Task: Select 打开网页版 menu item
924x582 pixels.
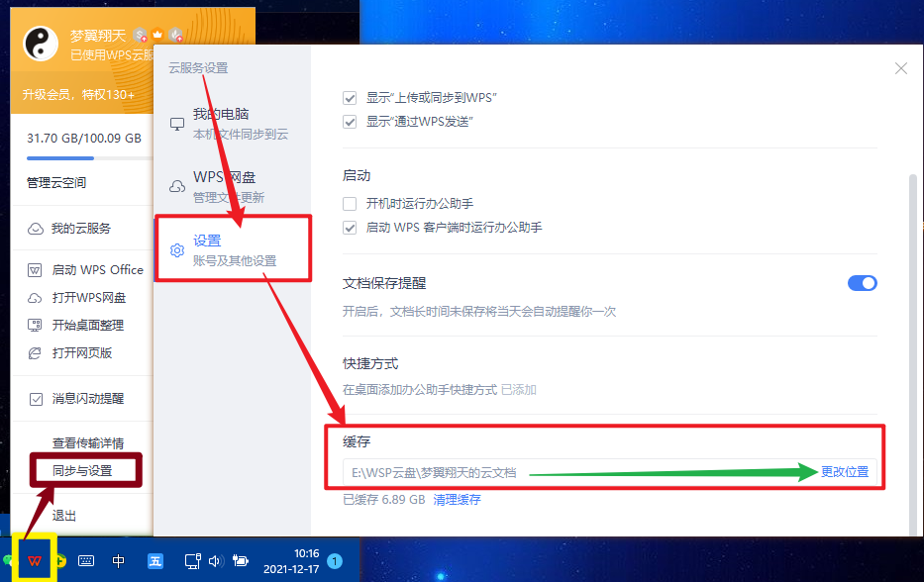Action: click(82, 352)
